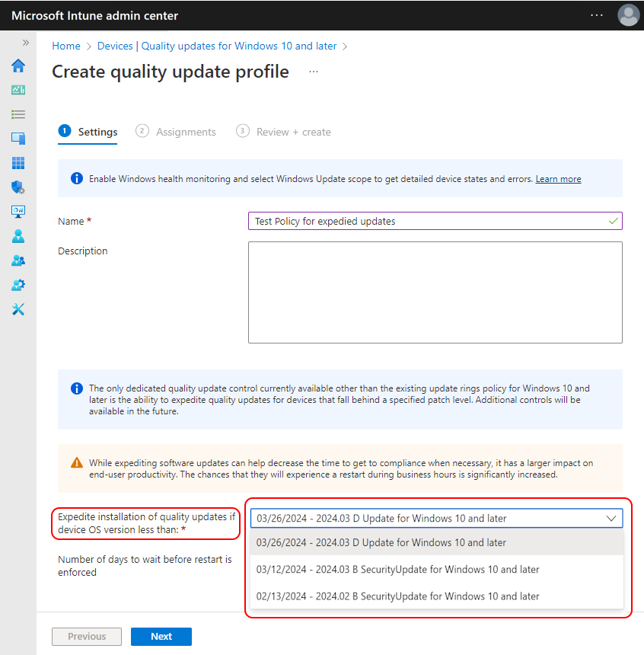Viewport: 644px width, 655px height.
Task: Open the Users icon in sidebar
Action: point(18,236)
